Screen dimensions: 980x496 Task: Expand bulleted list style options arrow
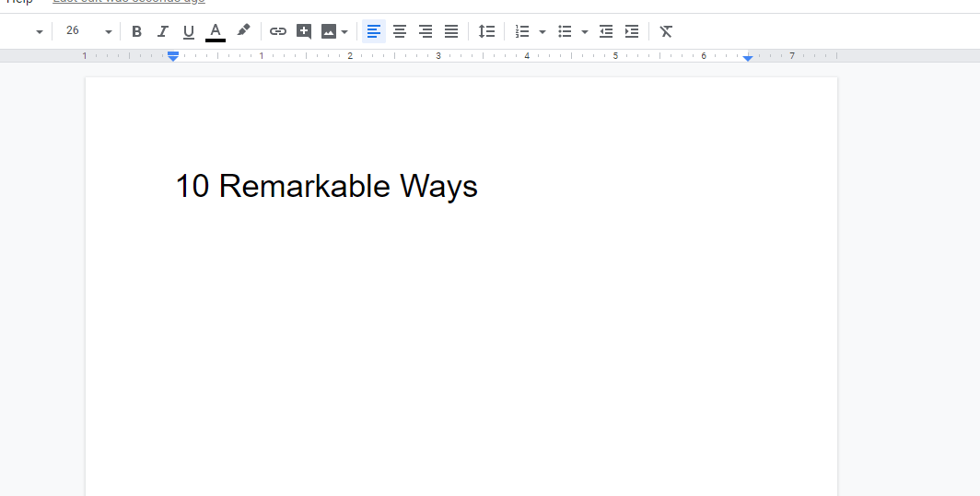(584, 32)
